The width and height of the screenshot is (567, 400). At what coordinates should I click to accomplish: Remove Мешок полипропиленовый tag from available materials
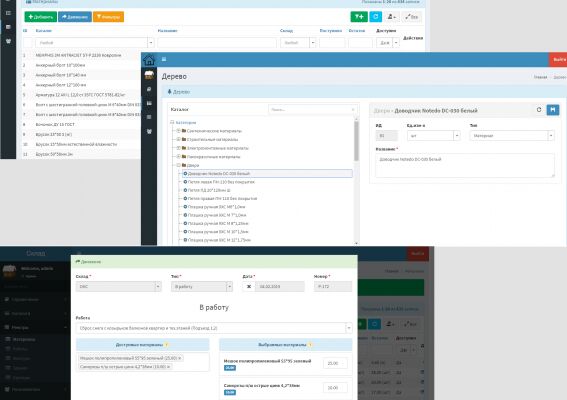point(180,358)
